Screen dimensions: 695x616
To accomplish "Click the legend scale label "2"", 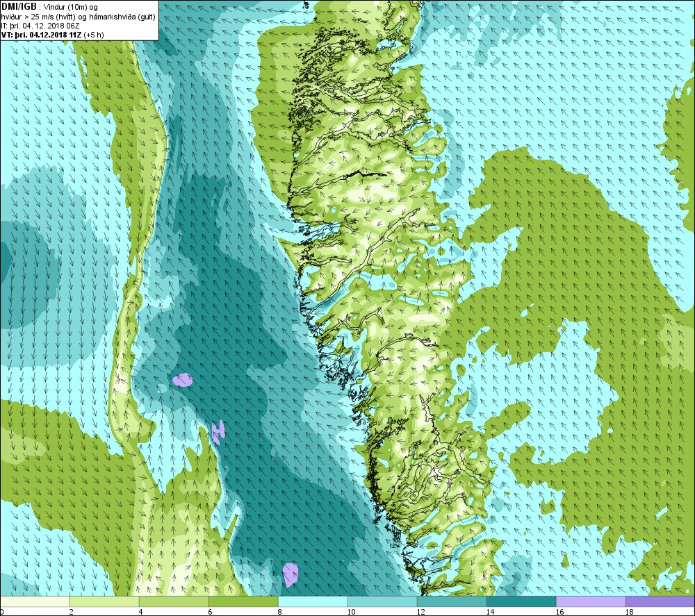I will pyautogui.click(x=72, y=612).
